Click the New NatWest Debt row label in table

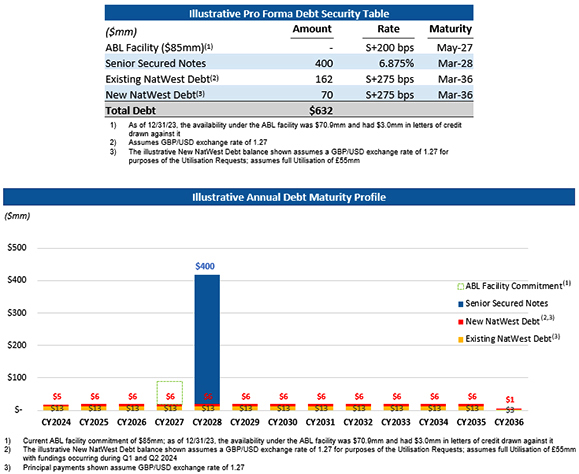(x=155, y=95)
